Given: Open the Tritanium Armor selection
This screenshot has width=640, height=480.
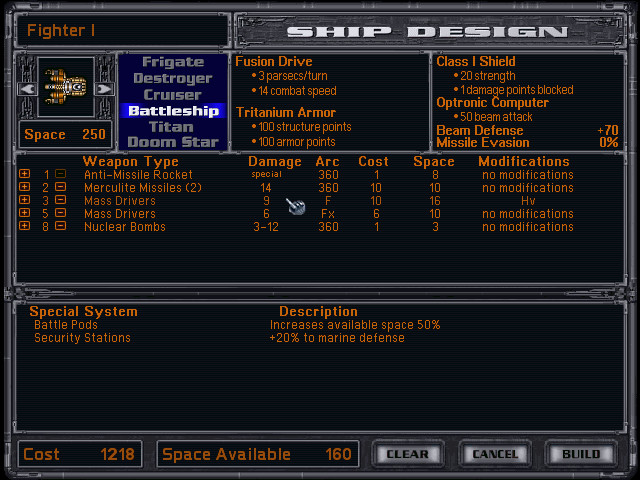Looking at the screenshot, I should click(285, 113).
